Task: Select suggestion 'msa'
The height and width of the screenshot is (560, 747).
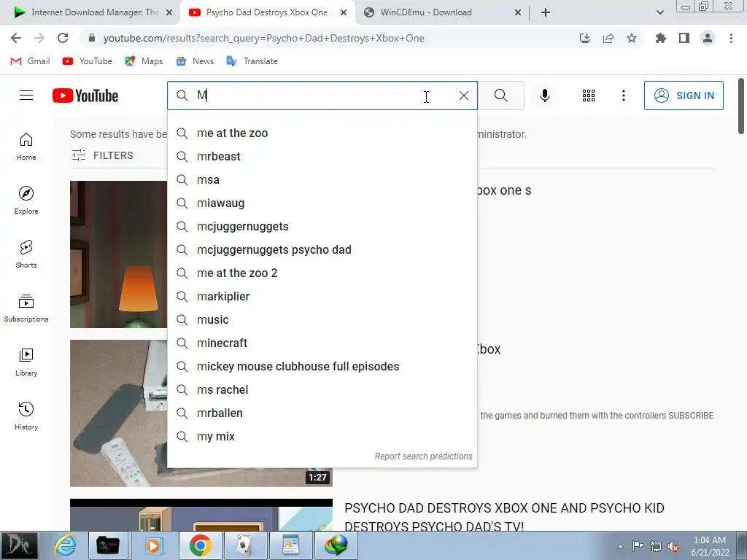Action: [x=322, y=180]
